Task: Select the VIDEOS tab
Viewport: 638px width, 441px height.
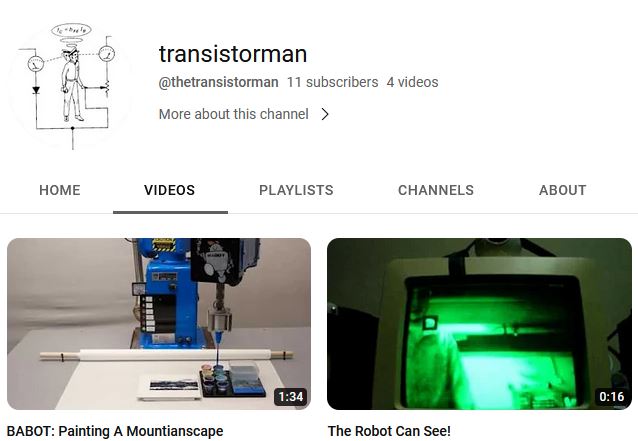Action: click(170, 190)
